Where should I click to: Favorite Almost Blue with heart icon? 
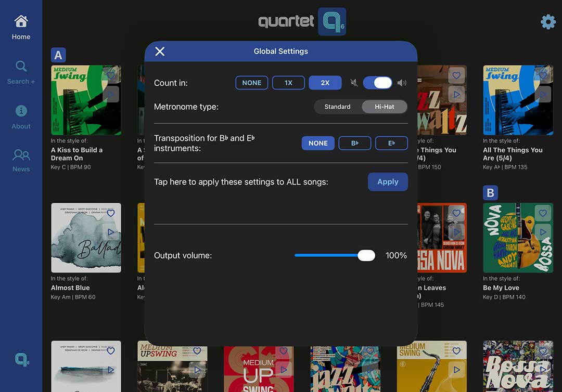point(111,213)
